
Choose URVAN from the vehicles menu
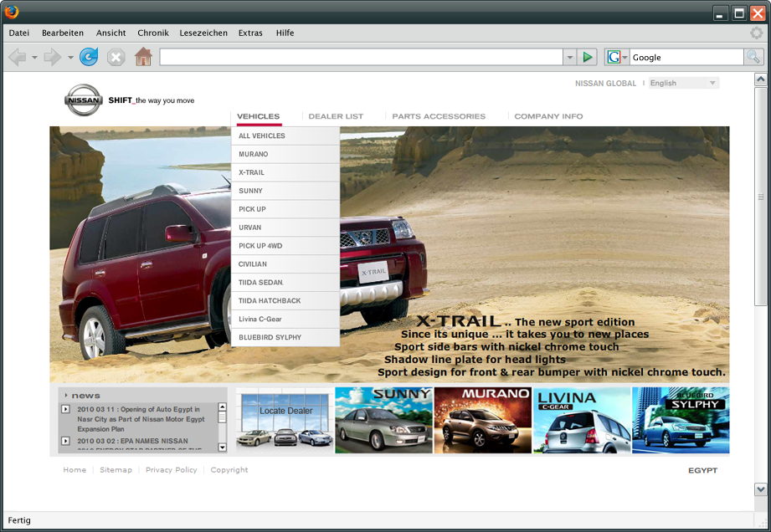tap(285, 228)
